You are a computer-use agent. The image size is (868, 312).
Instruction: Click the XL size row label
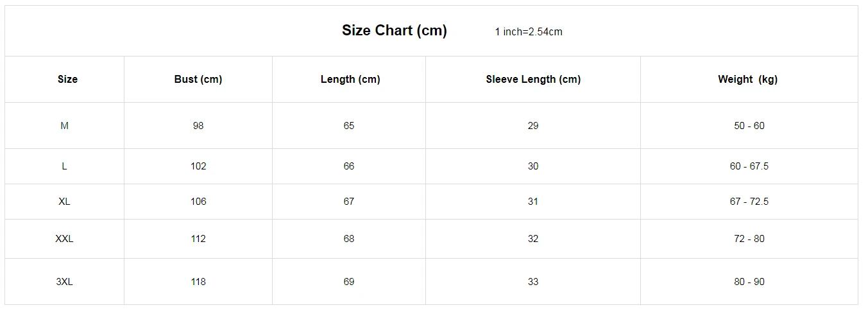pos(64,202)
